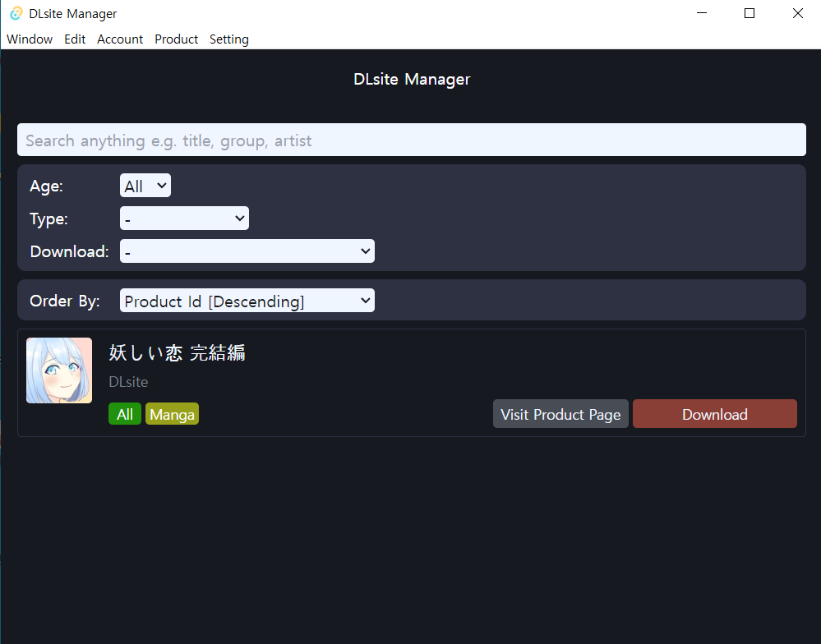Select the Manga type badge

point(171,413)
